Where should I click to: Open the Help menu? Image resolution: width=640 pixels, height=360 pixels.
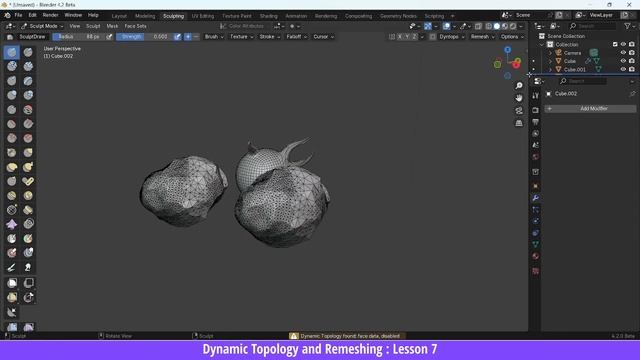pos(93,15)
